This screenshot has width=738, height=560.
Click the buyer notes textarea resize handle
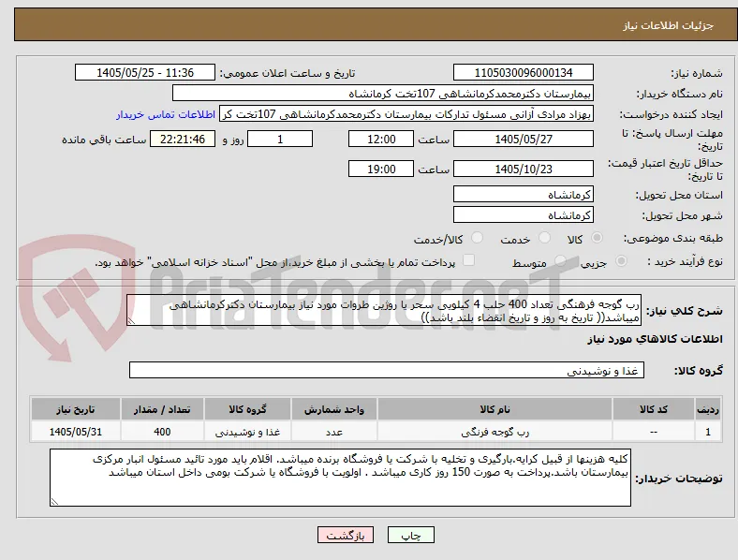click(x=54, y=502)
